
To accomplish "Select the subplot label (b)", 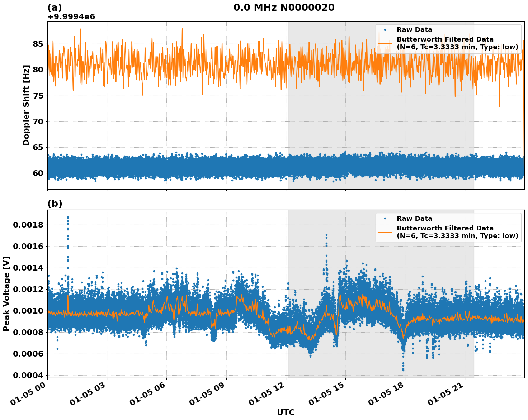I will 55,203.
